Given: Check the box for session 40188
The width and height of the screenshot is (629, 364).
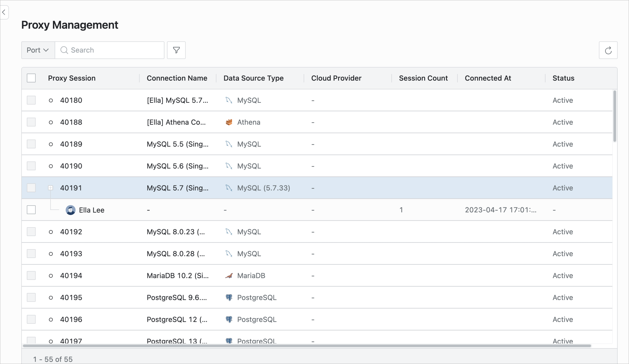Looking at the screenshot, I should pyautogui.click(x=31, y=122).
